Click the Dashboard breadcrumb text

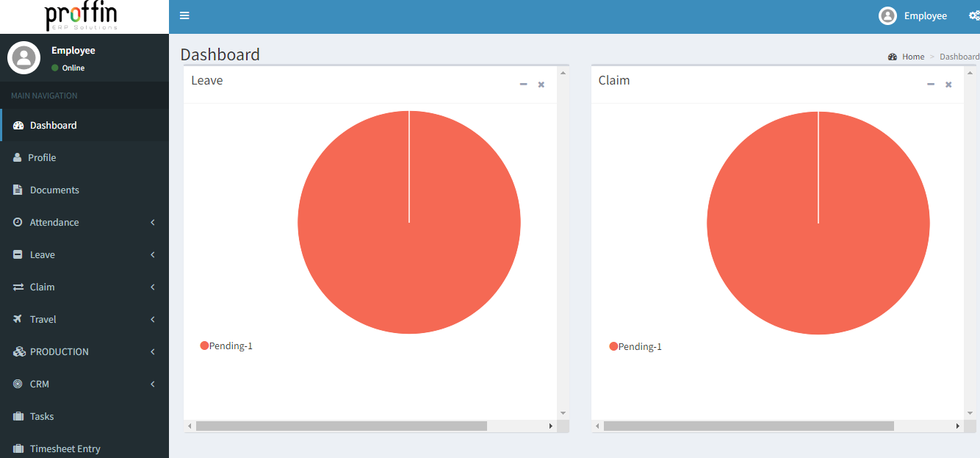click(x=959, y=57)
